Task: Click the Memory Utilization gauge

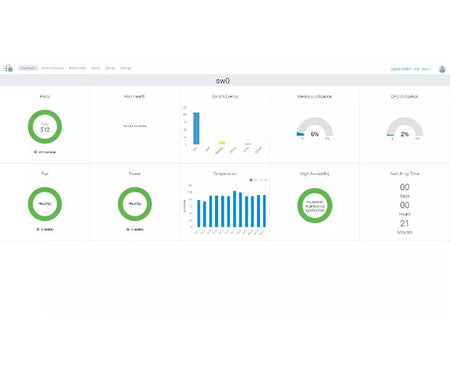Action: tap(315, 127)
